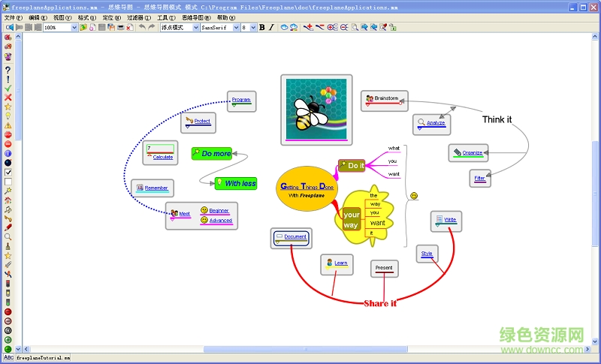This screenshot has width=601, height=364.
Task: Expand the Write node fold triangle
Action: pyautogui.click(x=437, y=225)
